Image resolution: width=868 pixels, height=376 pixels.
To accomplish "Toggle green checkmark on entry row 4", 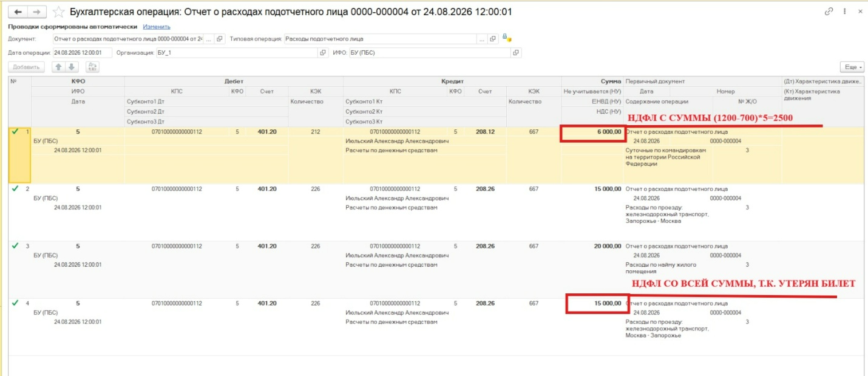I will [x=15, y=303].
